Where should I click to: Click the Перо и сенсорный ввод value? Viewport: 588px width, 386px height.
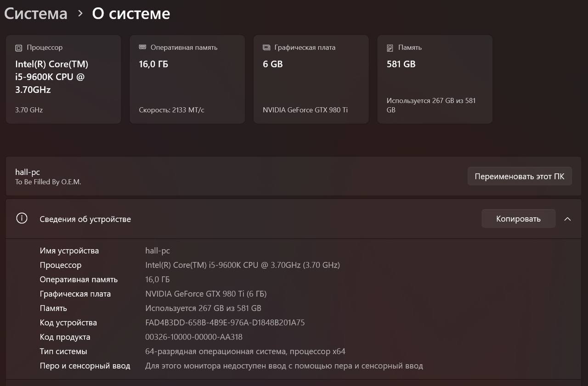[x=284, y=366]
